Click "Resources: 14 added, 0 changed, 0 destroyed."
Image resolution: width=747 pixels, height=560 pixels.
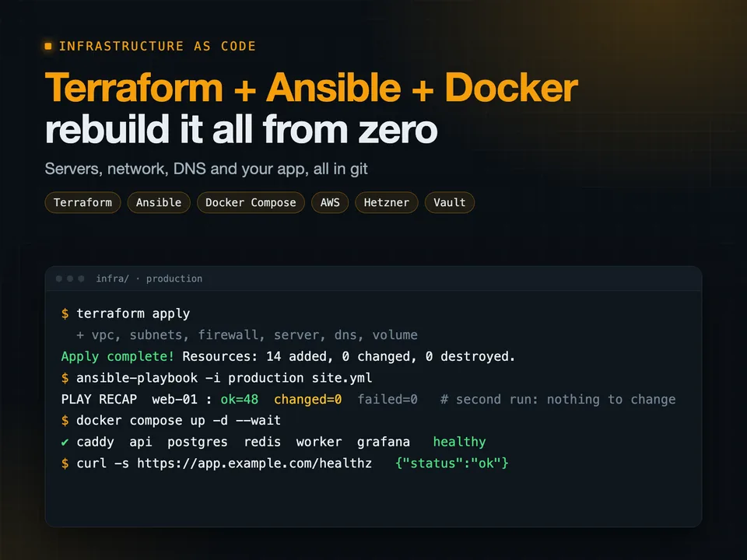point(349,356)
